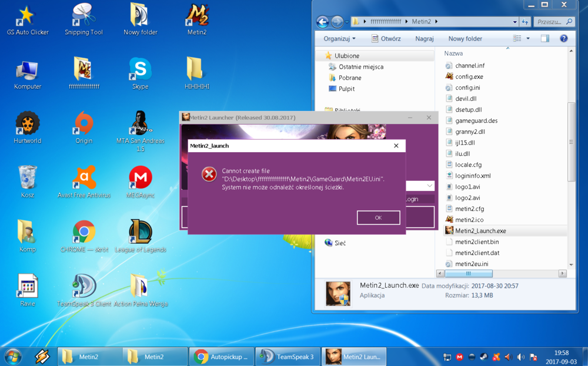588x366 pixels.
Task: Click the launcher Login button
Action: pos(420,199)
